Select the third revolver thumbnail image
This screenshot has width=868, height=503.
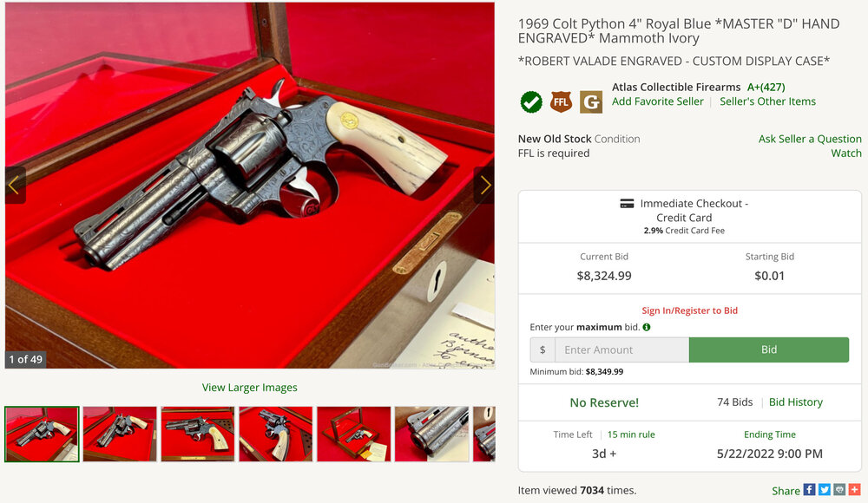coord(198,434)
